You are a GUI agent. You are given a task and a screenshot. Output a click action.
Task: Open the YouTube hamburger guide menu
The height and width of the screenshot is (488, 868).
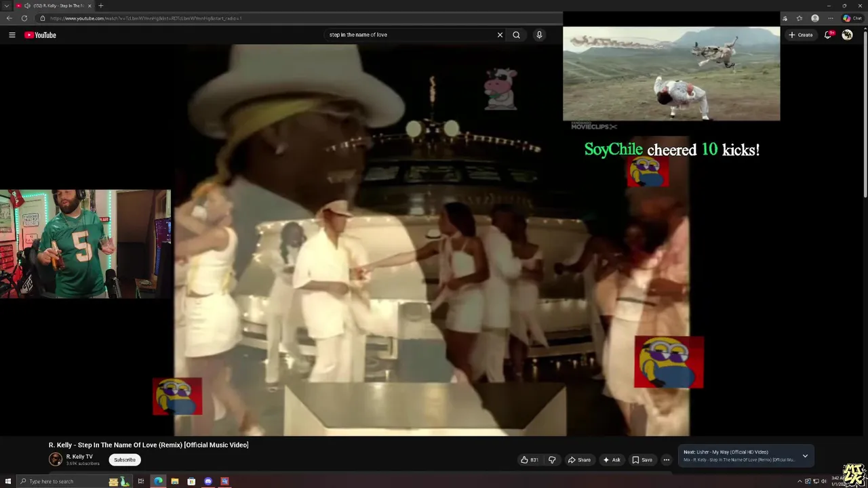12,35
